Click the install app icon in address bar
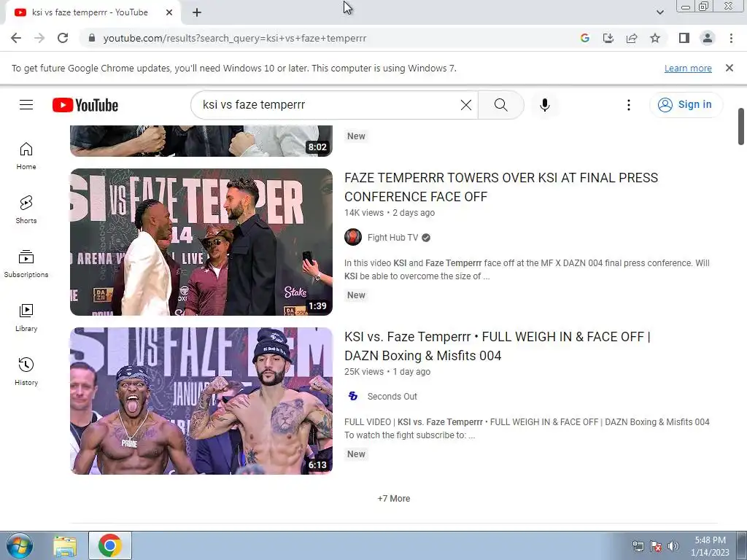 click(x=608, y=38)
